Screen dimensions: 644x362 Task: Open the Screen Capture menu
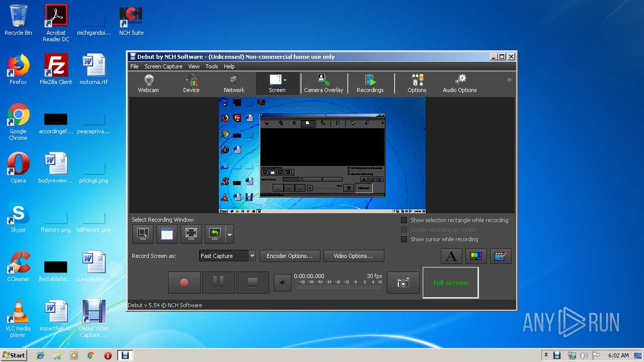click(164, 66)
